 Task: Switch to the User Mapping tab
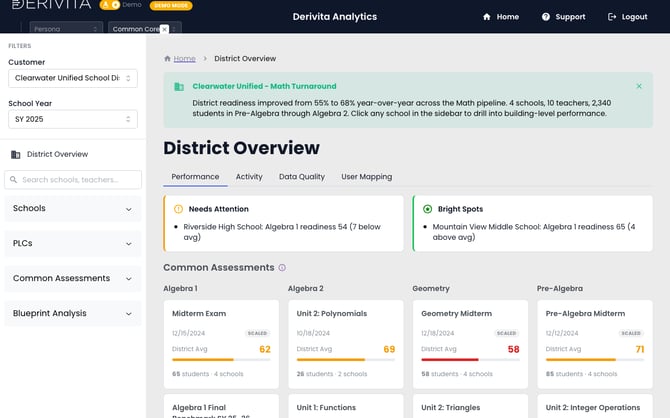[367, 177]
